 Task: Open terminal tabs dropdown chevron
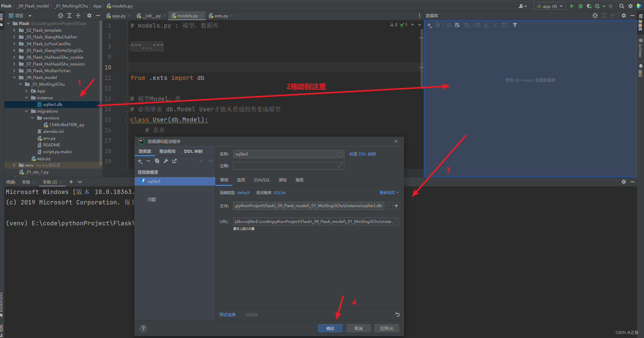click(x=80, y=182)
